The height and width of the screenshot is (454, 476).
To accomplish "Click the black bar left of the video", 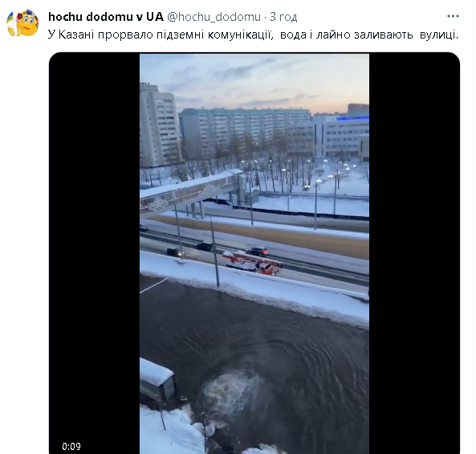I will pos(95,243).
